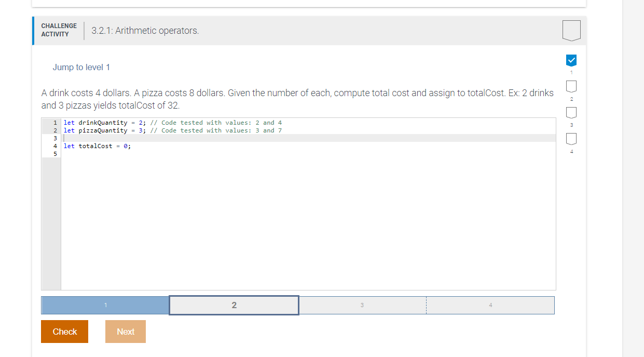Image resolution: width=644 pixels, height=357 pixels.
Task: Click the totalCost variable on line 4
Action: point(95,146)
